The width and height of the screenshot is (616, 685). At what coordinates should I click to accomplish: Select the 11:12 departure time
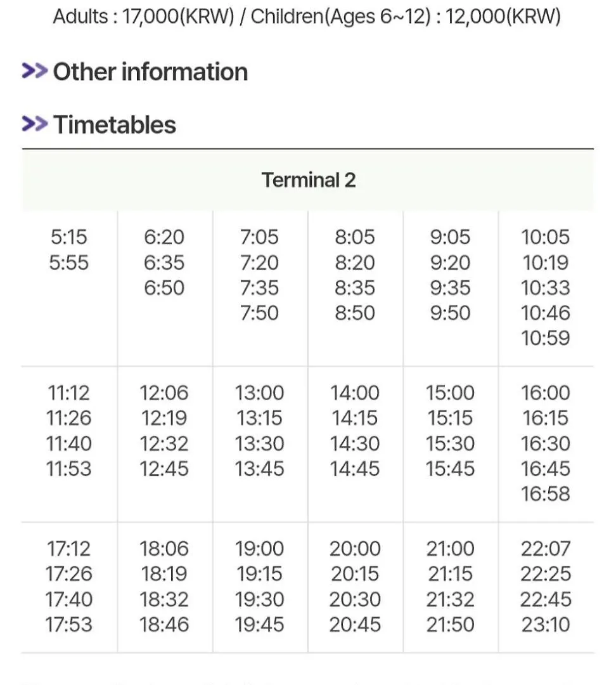pos(68,393)
